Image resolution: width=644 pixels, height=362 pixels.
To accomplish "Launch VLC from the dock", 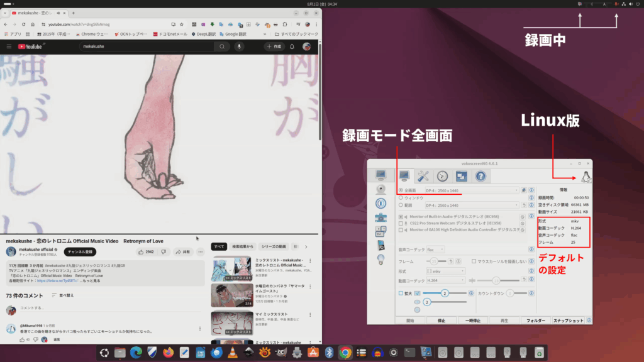I will 232,353.
